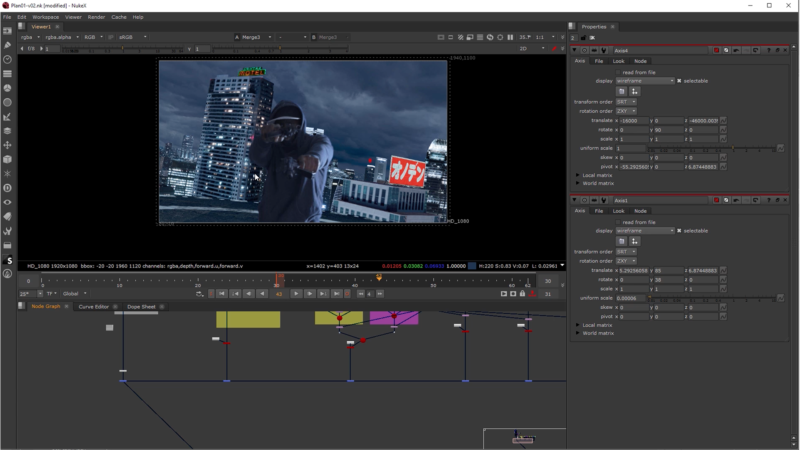The width and height of the screenshot is (800, 450).
Task: Click the Axis4 red node color button
Action: tap(716, 51)
